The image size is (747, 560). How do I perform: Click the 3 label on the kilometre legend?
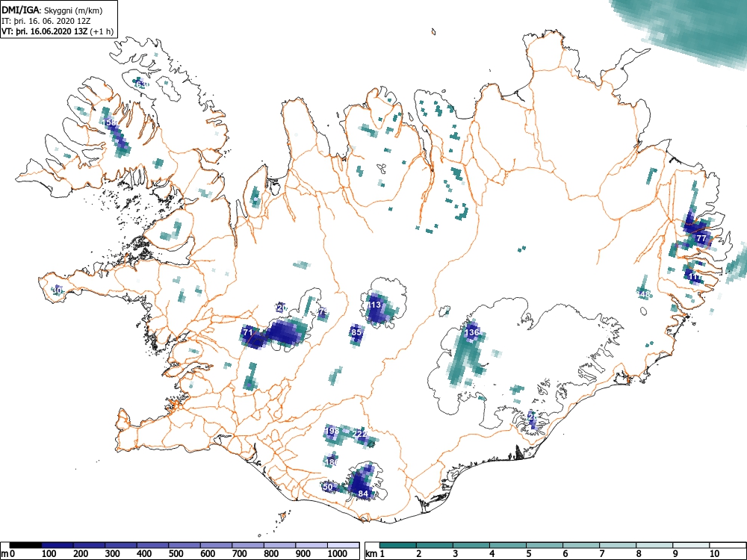(456, 554)
